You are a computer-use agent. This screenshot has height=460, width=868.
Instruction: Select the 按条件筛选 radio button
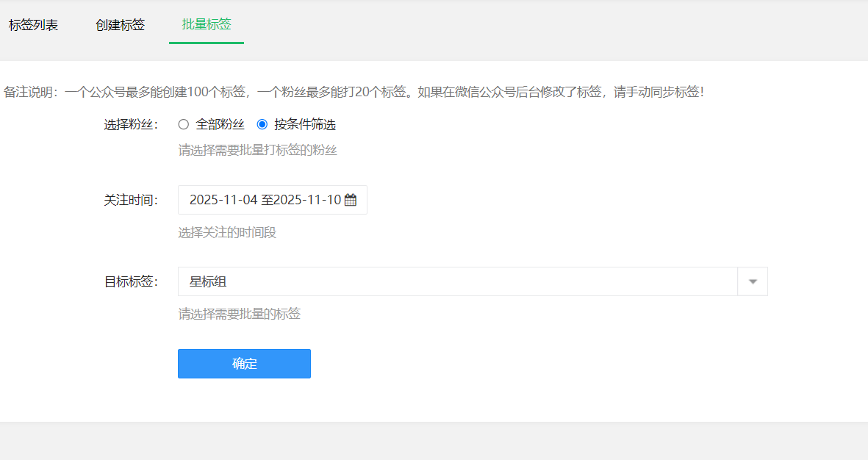tap(262, 124)
